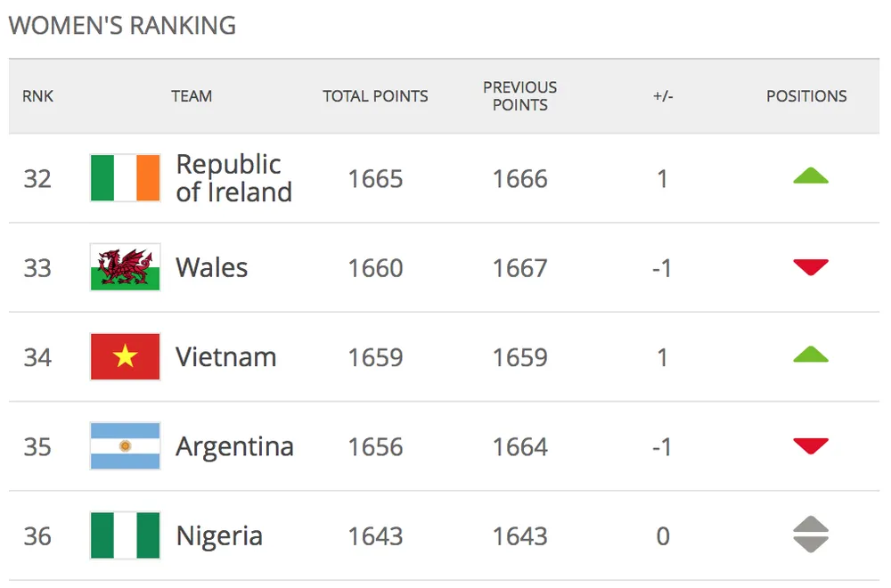891x588 pixels.
Task: Click Nigeria's grey no-change arrows indicator
Action: coord(810,535)
